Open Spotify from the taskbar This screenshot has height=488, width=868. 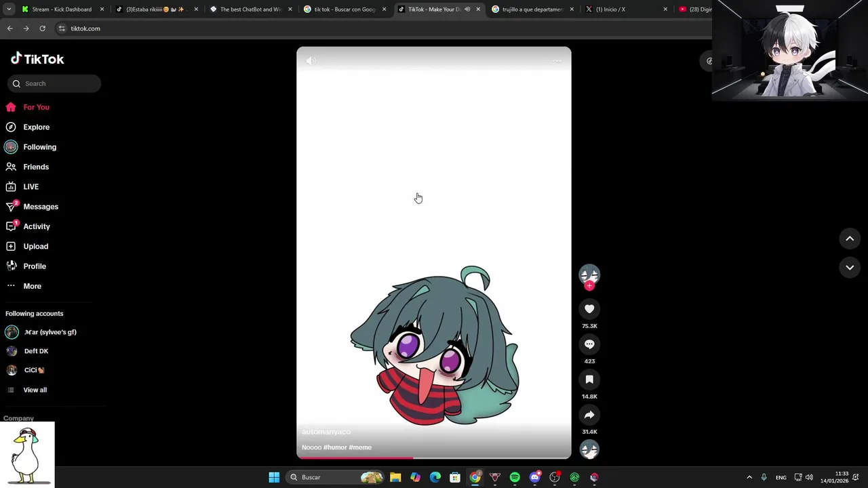pos(515,477)
